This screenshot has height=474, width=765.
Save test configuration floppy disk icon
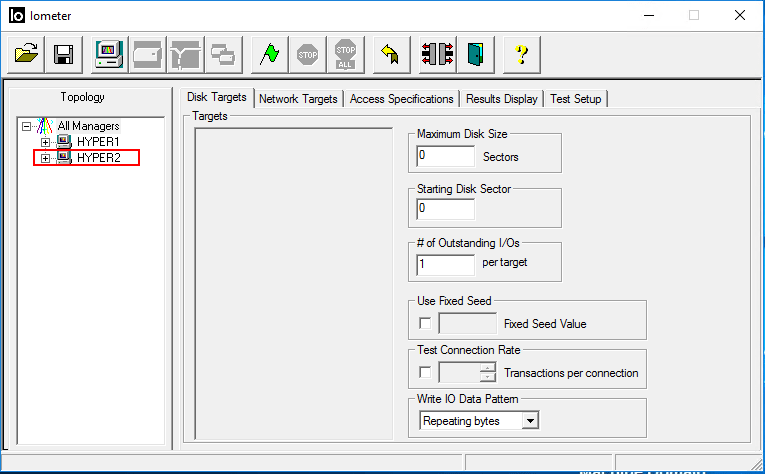(x=63, y=54)
